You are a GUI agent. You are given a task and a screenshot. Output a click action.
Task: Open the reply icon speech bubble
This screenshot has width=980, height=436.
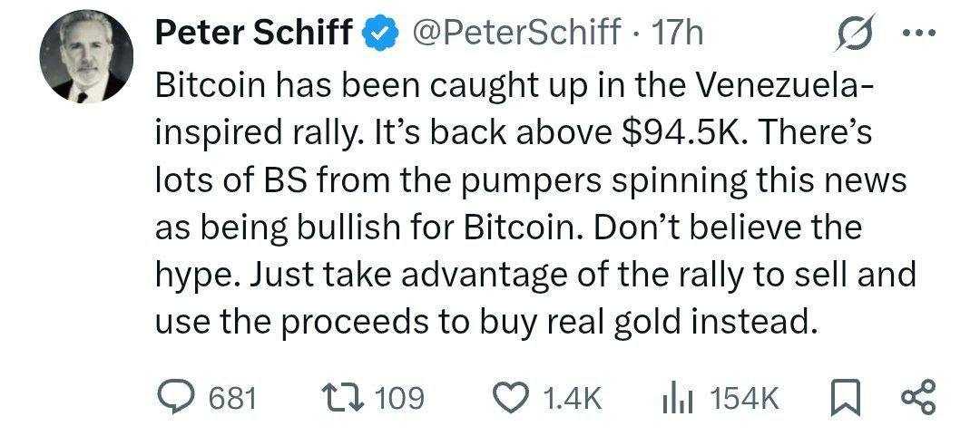(x=174, y=397)
